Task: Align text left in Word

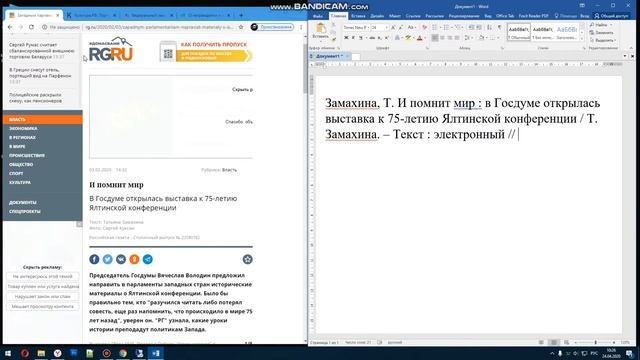Action: pos(435,38)
